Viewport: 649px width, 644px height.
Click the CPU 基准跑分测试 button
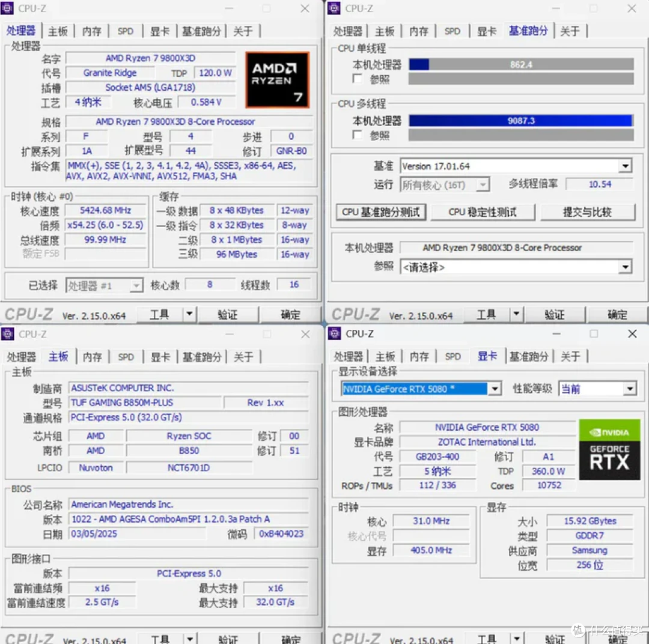pyautogui.click(x=381, y=212)
